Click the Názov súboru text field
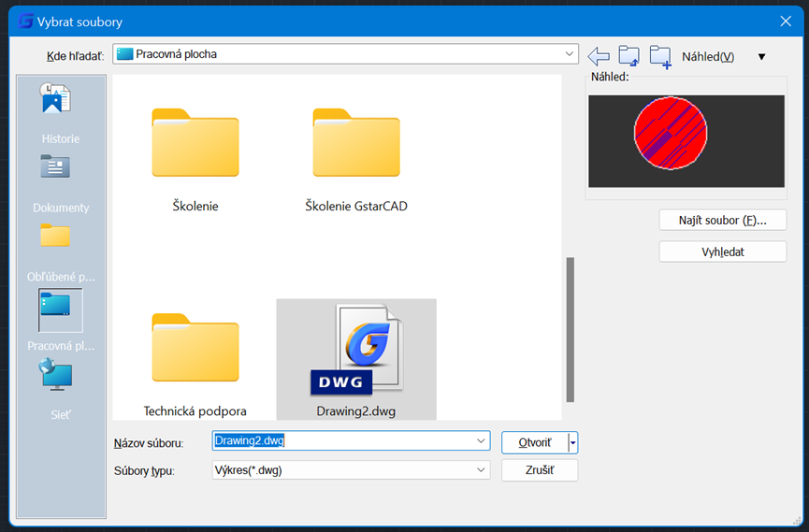Screen dimensions: 809x532 (343, 441)
